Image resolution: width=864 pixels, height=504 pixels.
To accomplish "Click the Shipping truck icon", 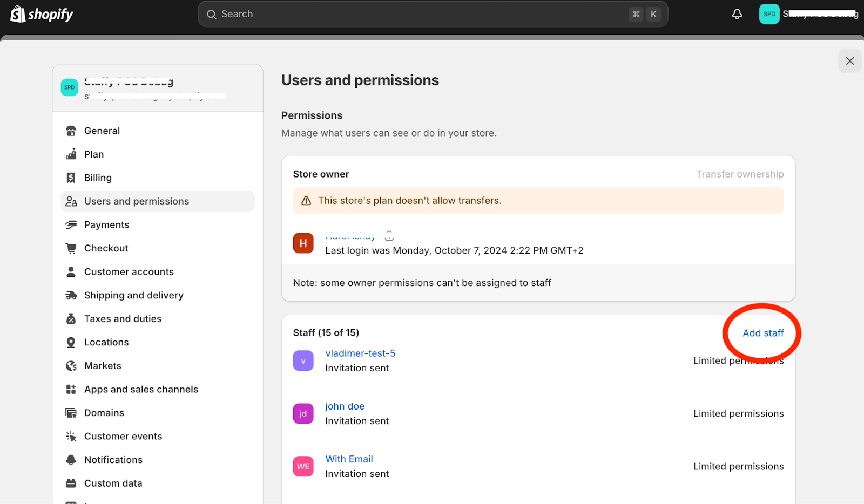I will pyautogui.click(x=71, y=295).
